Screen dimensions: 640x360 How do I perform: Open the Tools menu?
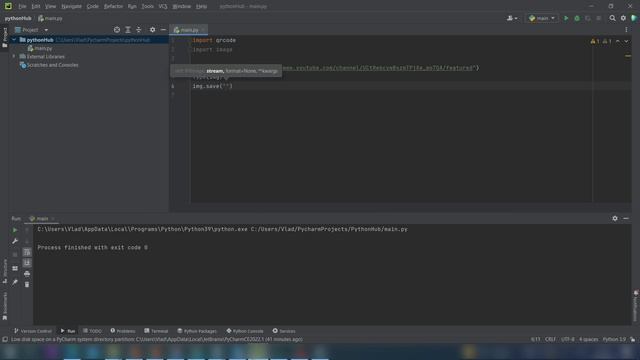coord(147,7)
